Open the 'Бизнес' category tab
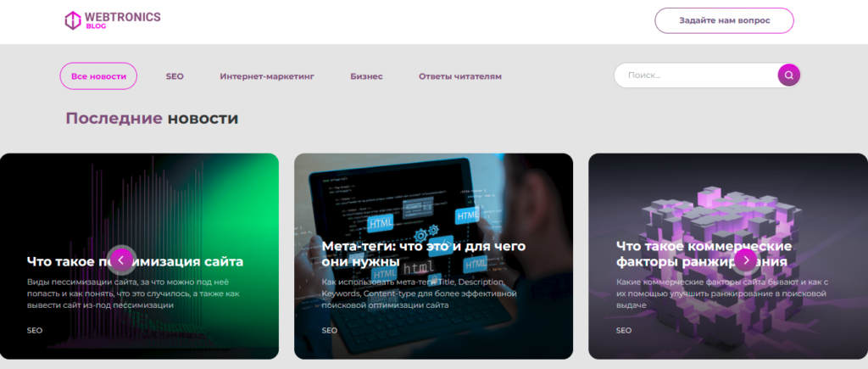This screenshot has width=868, height=369. click(366, 76)
